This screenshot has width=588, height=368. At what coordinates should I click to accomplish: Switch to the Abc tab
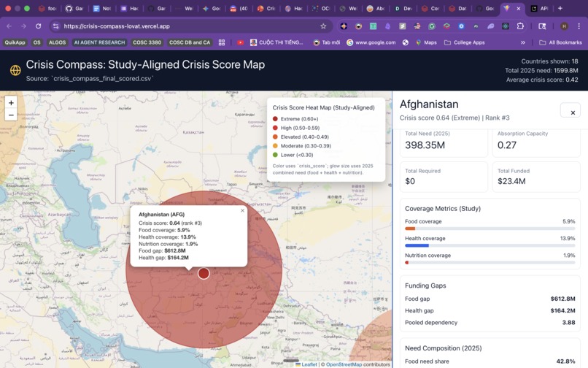[376, 8]
